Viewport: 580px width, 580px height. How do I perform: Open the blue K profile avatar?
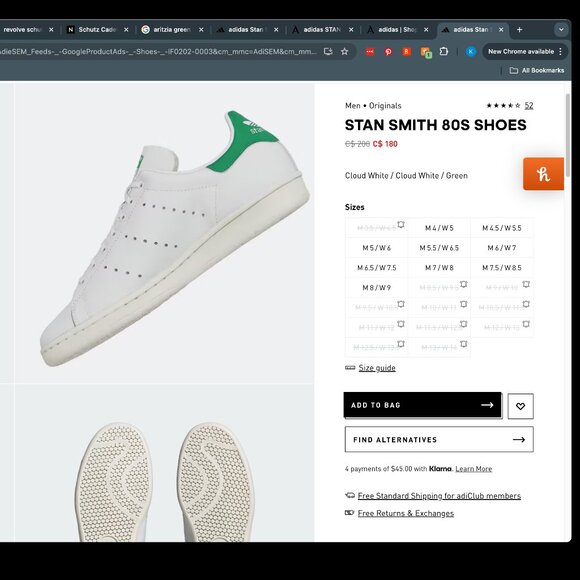pos(471,51)
